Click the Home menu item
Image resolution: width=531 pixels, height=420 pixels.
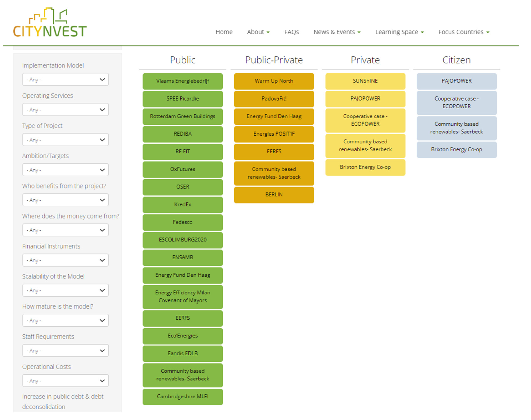pyautogui.click(x=224, y=32)
